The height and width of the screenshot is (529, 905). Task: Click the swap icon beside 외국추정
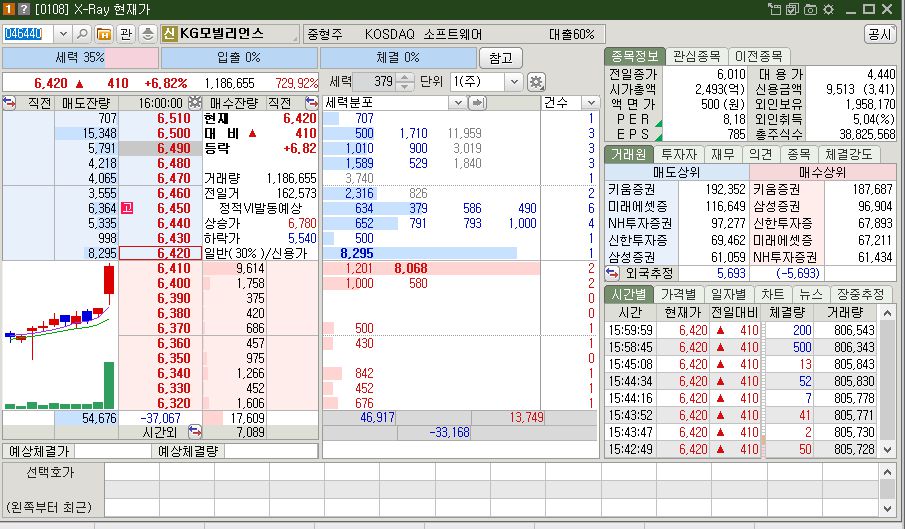[612, 273]
